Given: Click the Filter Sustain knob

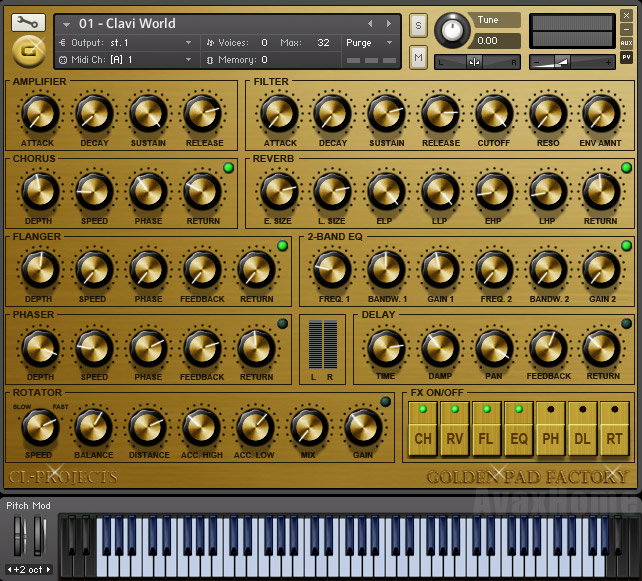Looking at the screenshot, I should pyautogui.click(x=386, y=113).
